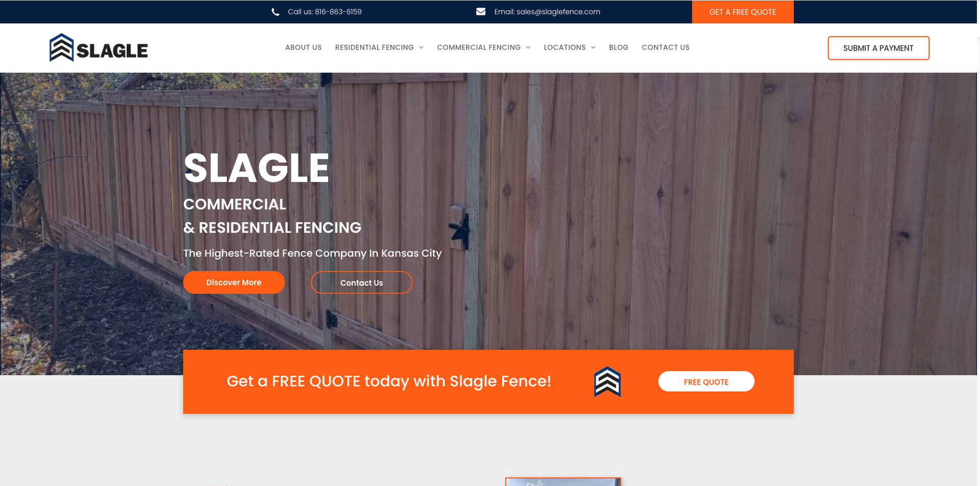Open the Blog menu item
The height and width of the screenshot is (486, 980).
[619, 47]
